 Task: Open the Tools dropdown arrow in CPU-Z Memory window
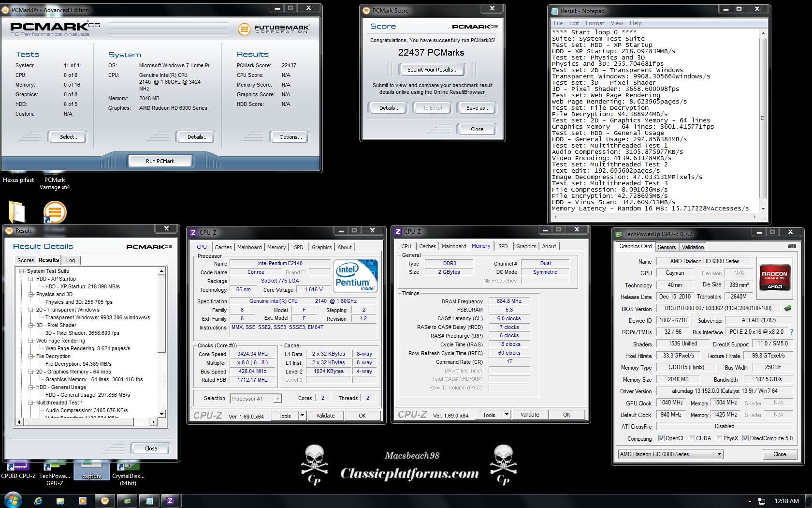coord(507,415)
